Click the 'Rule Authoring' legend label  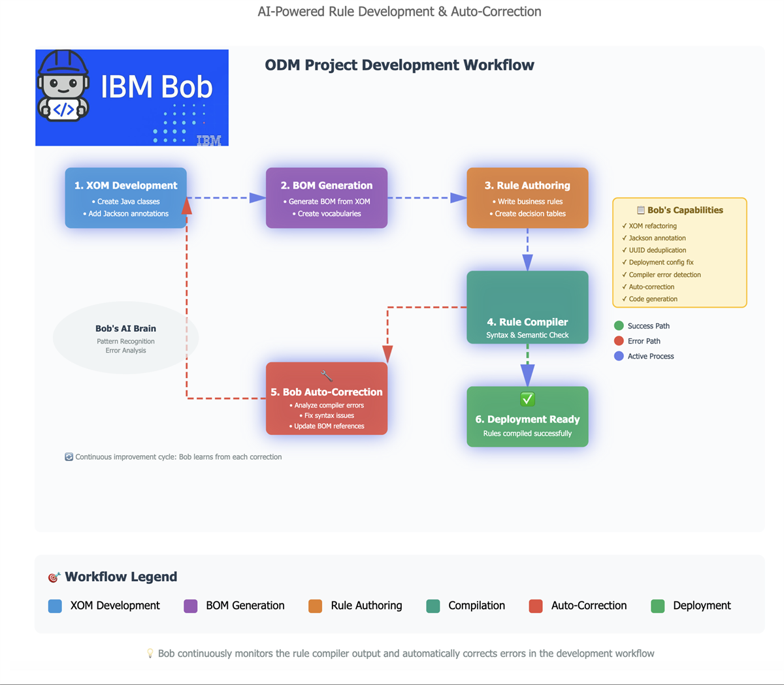pyautogui.click(x=367, y=606)
